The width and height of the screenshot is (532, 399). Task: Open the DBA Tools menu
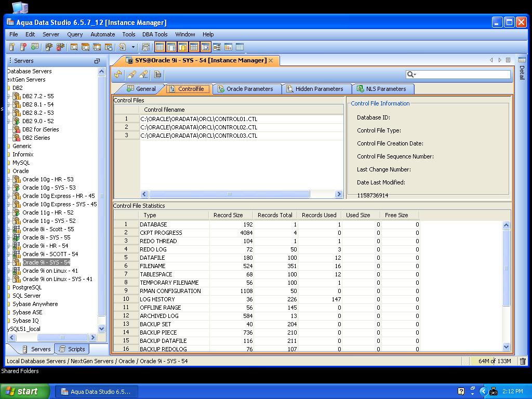coord(155,34)
